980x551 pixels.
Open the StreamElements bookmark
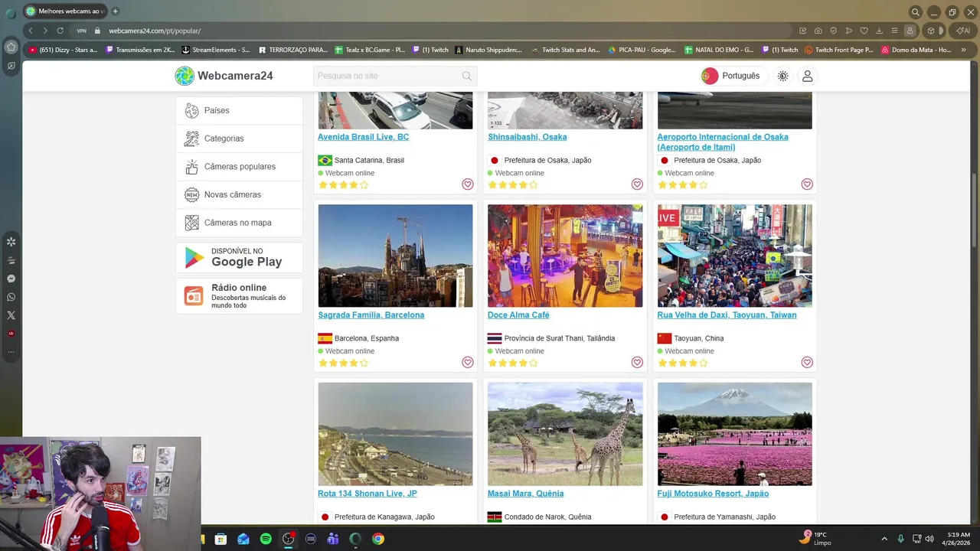(215, 50)
